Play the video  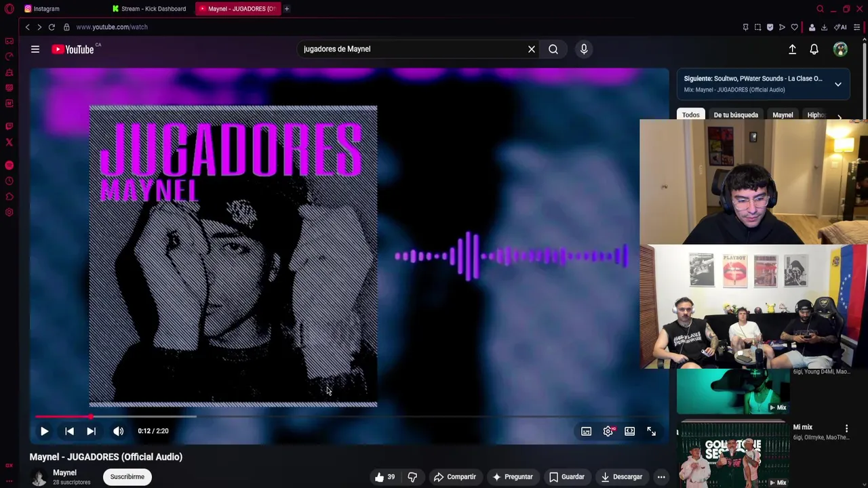(45, 431)
